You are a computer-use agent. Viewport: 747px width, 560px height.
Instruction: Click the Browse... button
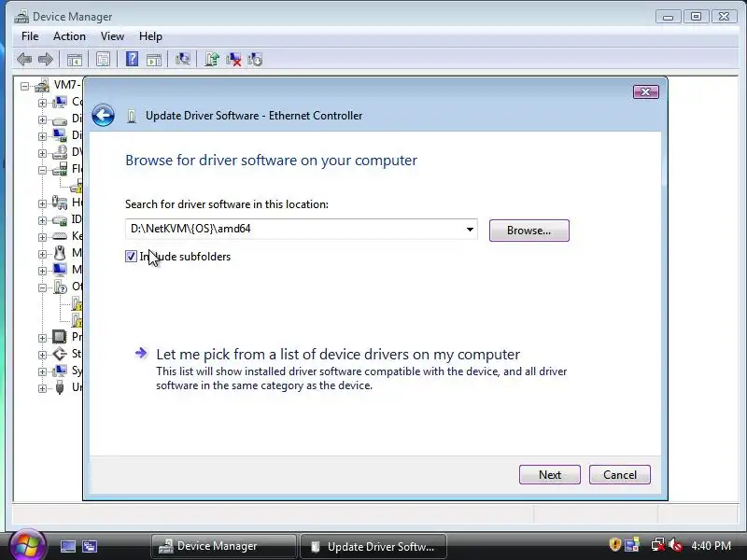click(529, 231)
